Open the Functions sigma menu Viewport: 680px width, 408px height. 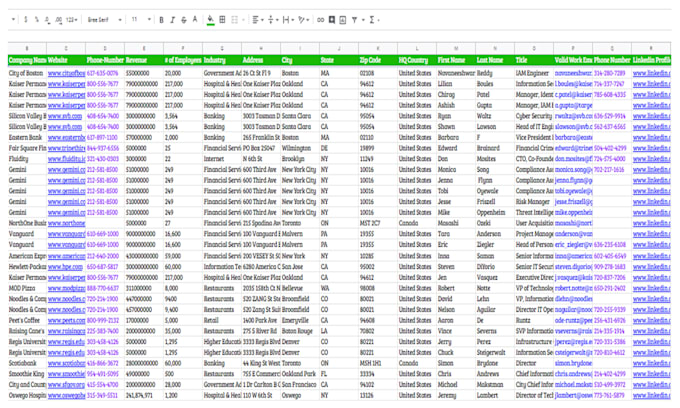pos(372,20)
